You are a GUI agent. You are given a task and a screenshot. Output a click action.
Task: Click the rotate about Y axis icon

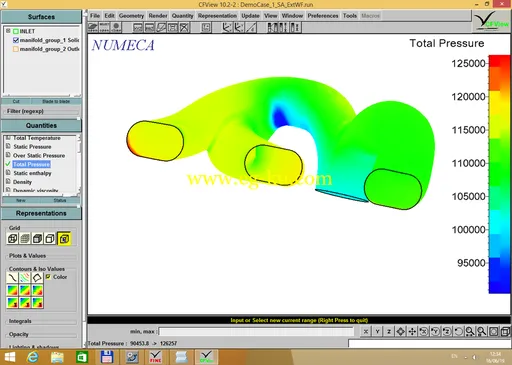[435, 331]
